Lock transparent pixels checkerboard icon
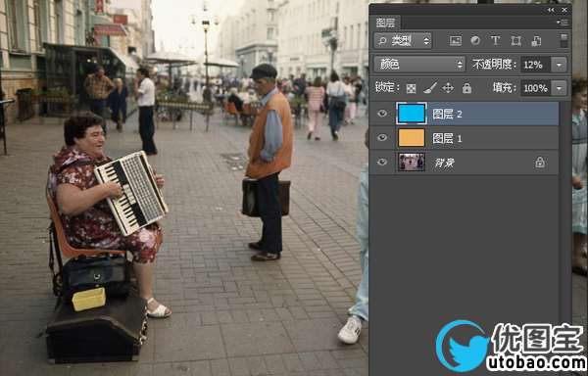Image resolution: width=588 pixels, height=376 pixels. [411, 88]
